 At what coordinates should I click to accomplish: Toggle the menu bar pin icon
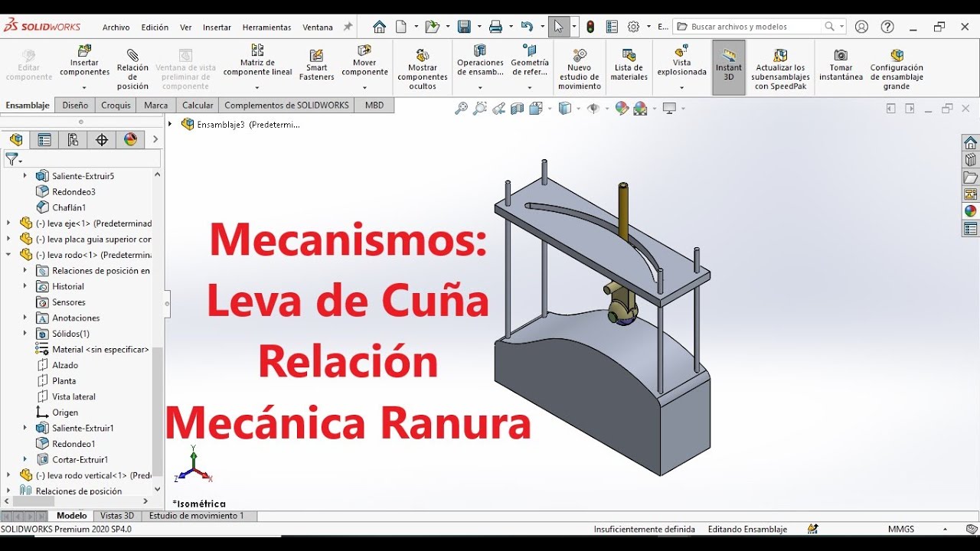tap(348, 27)
